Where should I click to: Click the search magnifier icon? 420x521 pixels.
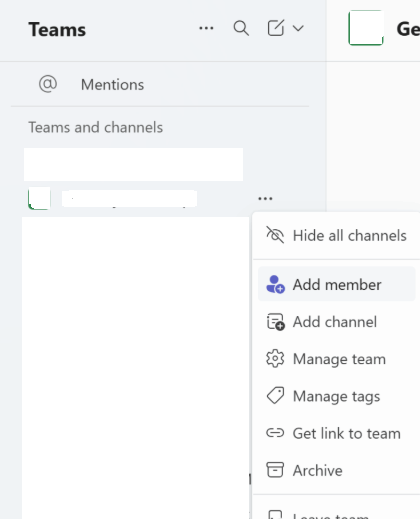click(x=241, y=28)
